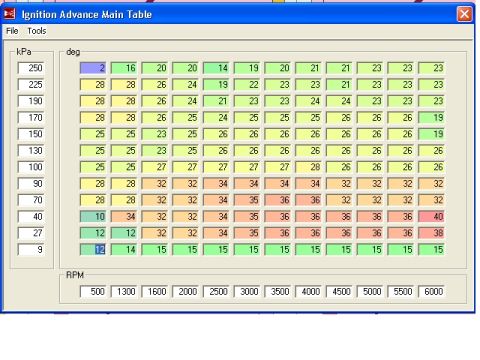The height and width of the screenshot is (360, 480).
Task: Select the 190 kPa axis field
Action: (31, 101)
